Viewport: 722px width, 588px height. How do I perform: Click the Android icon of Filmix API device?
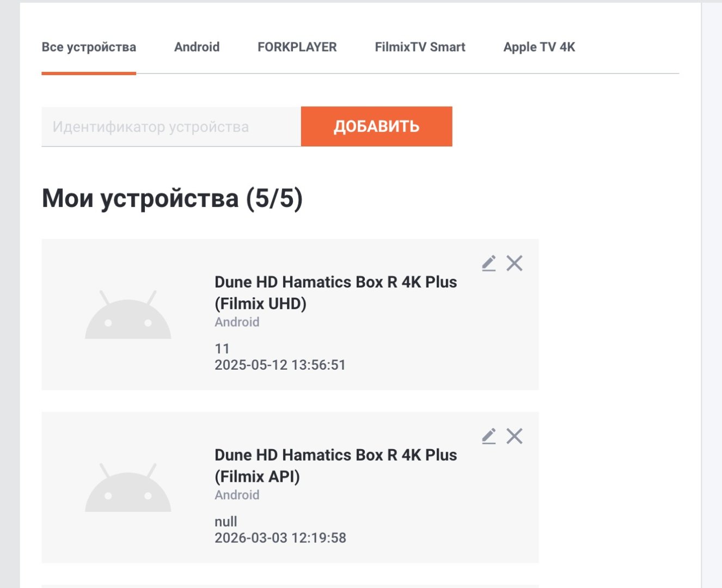click(128, 487)
